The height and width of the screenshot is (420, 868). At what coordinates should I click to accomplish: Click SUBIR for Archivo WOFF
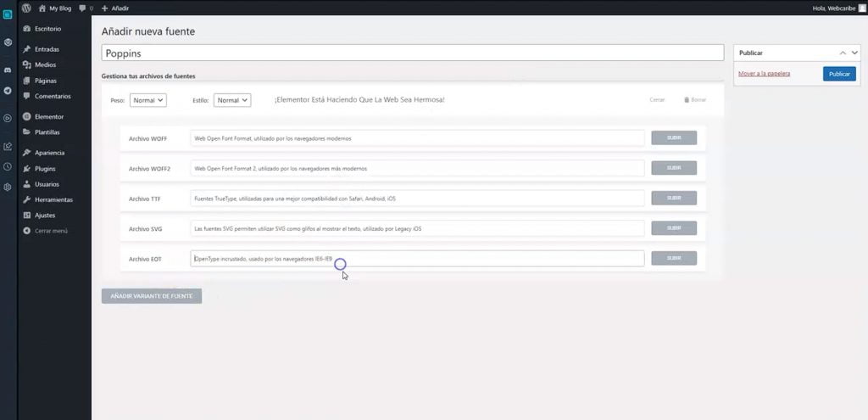coord(674,138)
